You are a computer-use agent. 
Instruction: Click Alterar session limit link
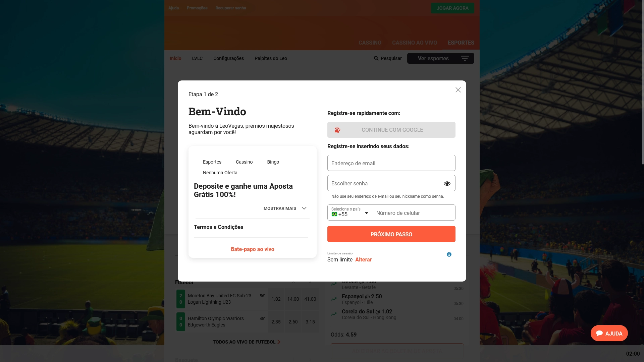363,259
